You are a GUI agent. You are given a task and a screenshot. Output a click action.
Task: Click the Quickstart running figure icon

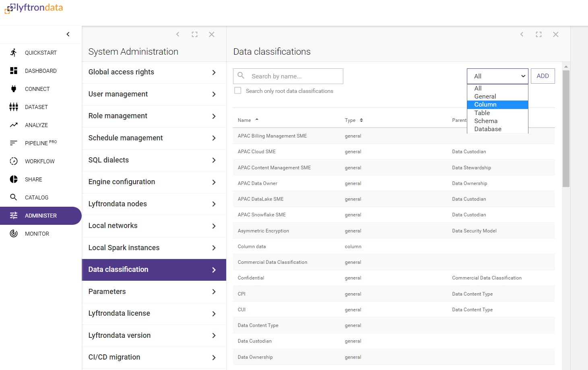click(14, 53)
